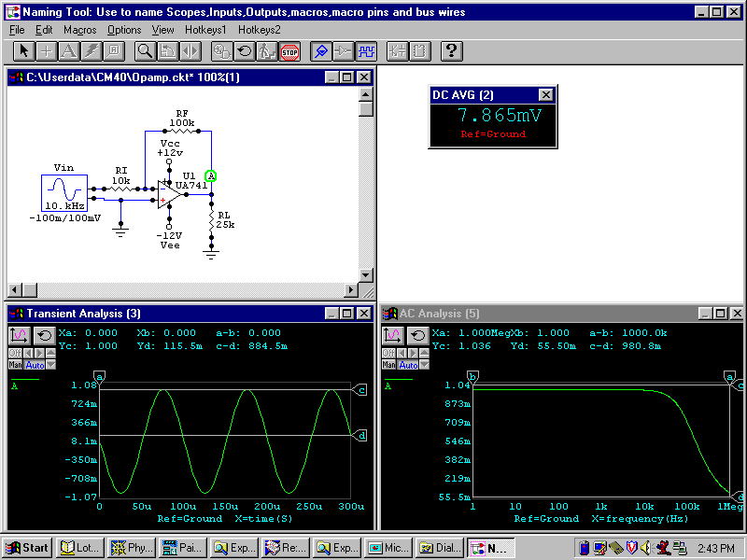Screen dimensions: 747x560
Task: Click circuit window vertical scroll down arrow
Action: pyautogui.click(x=365, y=275)
